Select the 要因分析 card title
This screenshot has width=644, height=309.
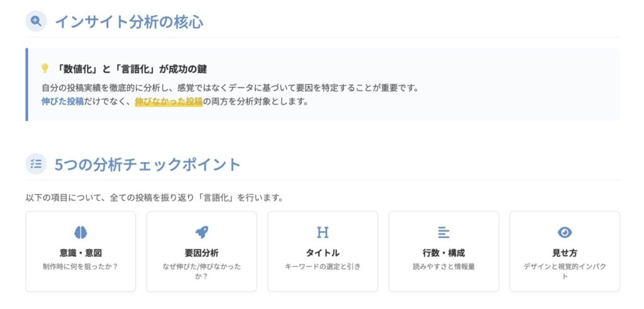(x=201, y=253)
